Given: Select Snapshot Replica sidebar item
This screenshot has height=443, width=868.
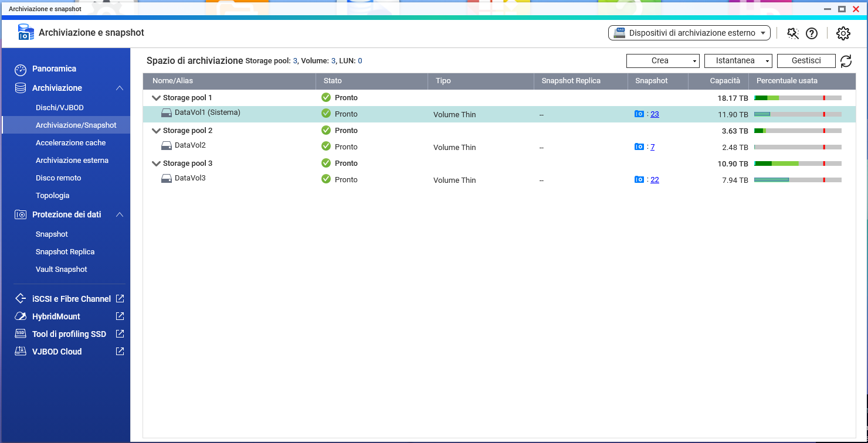Looking at the screenshot, I should coord(65,252).
